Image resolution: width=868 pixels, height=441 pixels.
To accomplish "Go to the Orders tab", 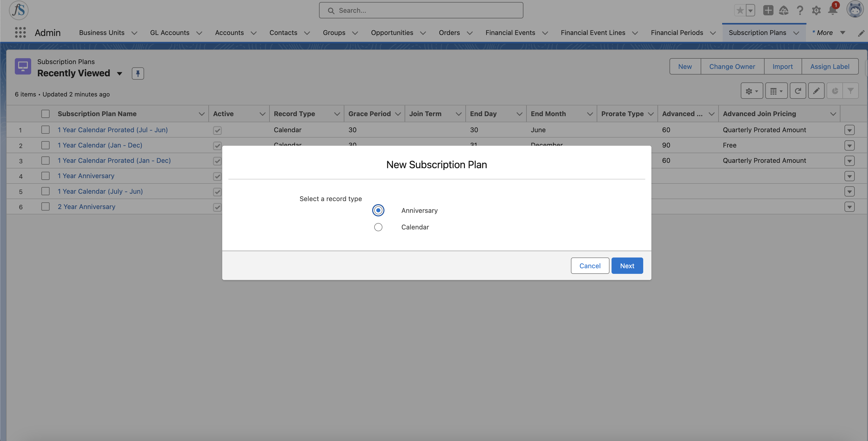I will [x=449, y=33].
